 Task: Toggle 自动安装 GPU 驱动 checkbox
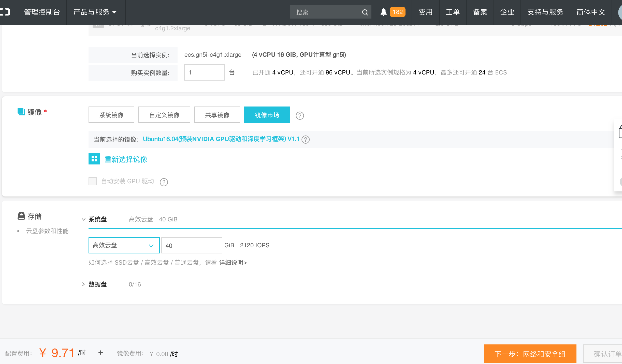click(93, 181)
